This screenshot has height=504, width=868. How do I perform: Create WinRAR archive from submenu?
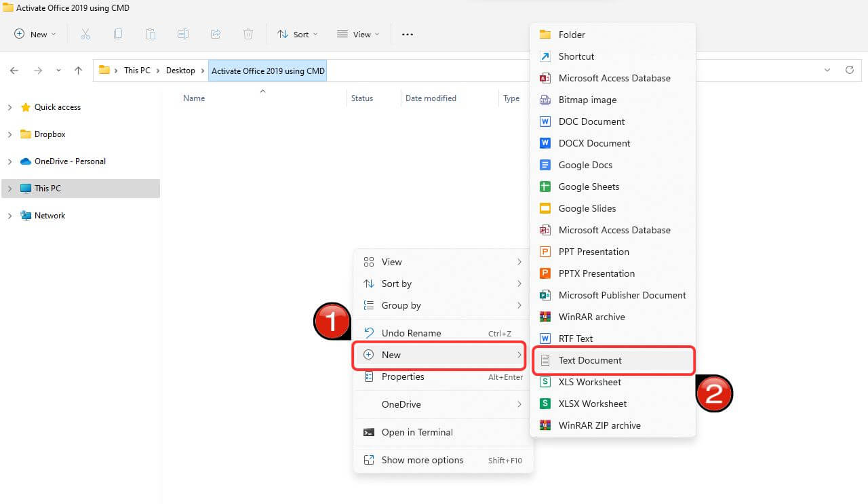point(613,317)
